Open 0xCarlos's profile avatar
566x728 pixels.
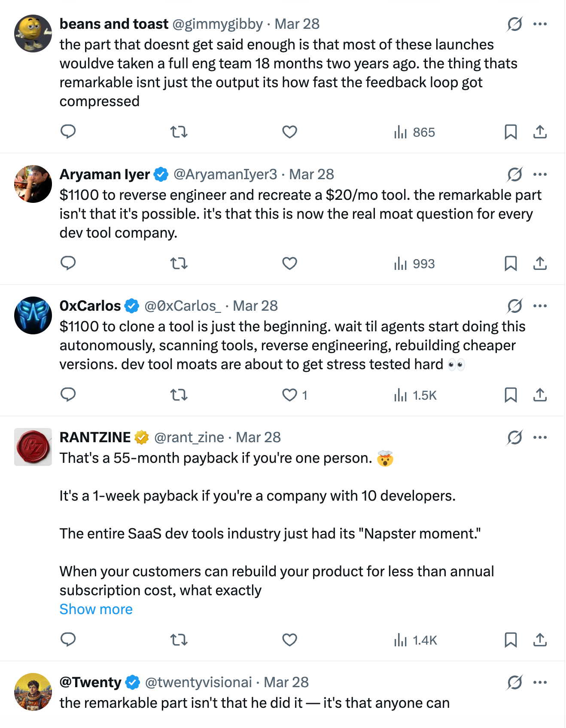(33, 315)
